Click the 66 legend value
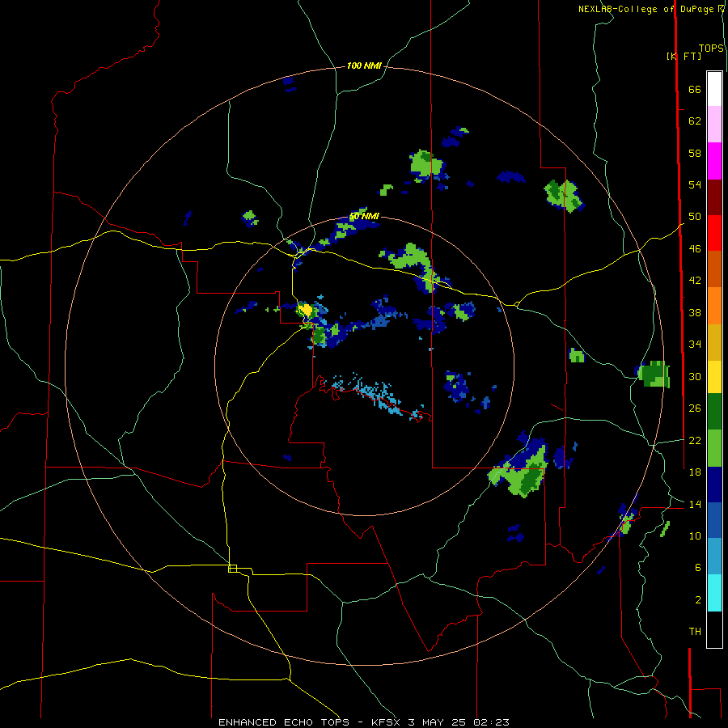Image resolution: width=728 pixels, height=728 pixels. [x=695, y=89]
